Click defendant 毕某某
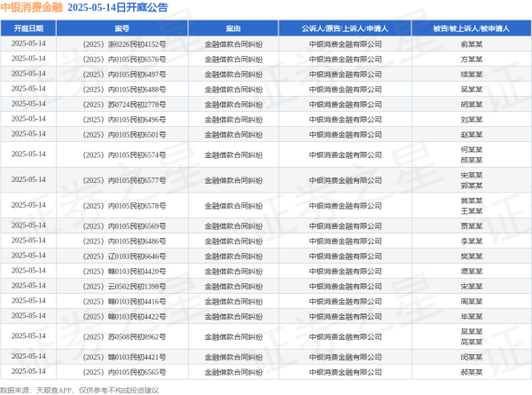Viewport: 532px width, 395px height. pyautogui.click(x=472, y=317)
